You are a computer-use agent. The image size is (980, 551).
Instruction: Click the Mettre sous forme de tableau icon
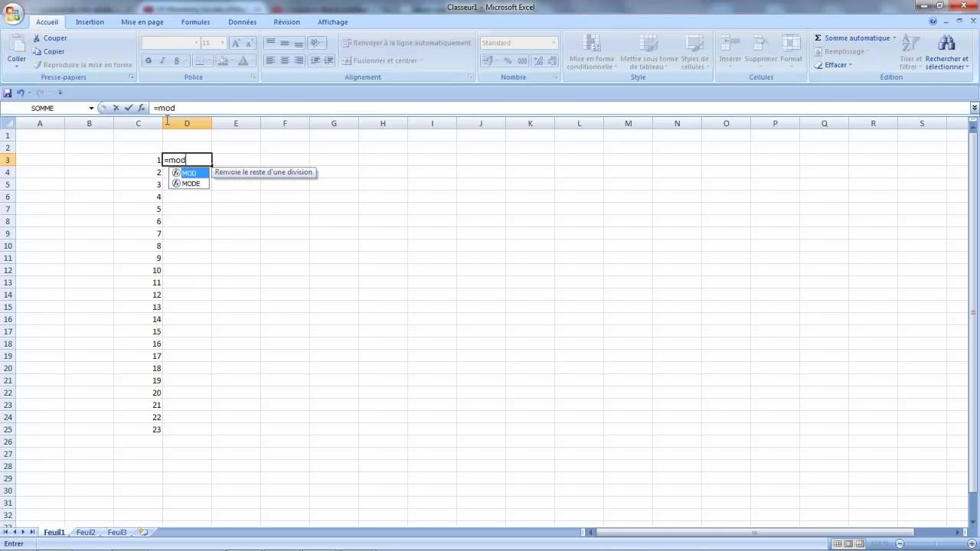tap(648, 44)
